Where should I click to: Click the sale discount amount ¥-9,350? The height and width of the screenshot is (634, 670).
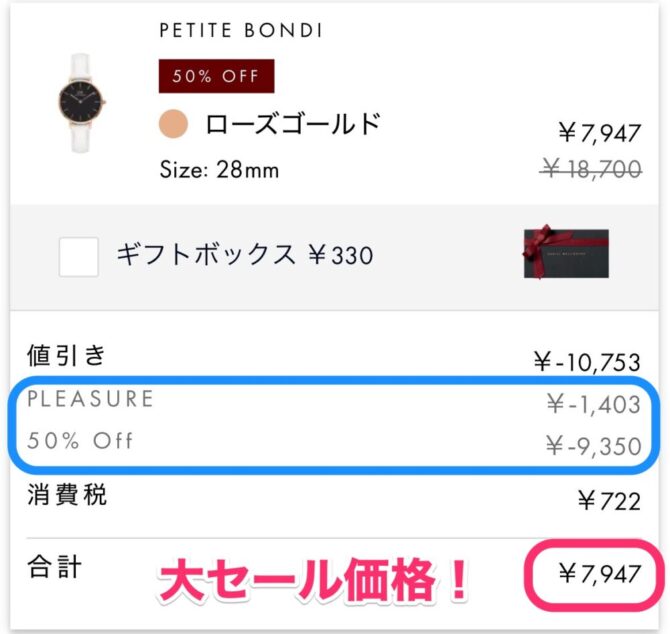pyautogui.click(x=593, y=446)
